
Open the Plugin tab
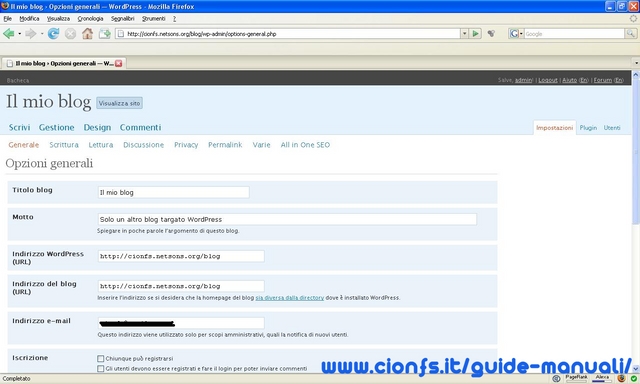click(x=588, y=128)
